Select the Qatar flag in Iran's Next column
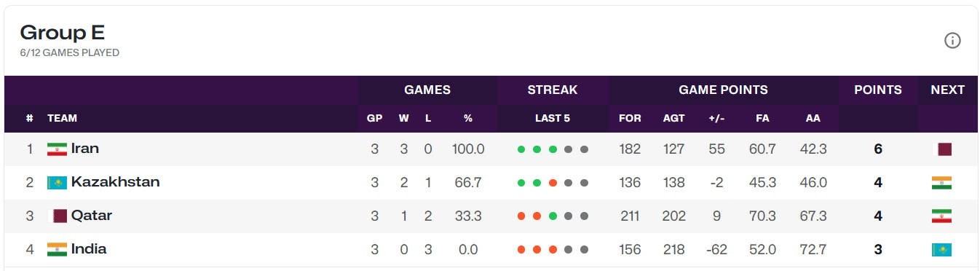Image resolution: width=980 pixels, height=271 pixels. 942,149
